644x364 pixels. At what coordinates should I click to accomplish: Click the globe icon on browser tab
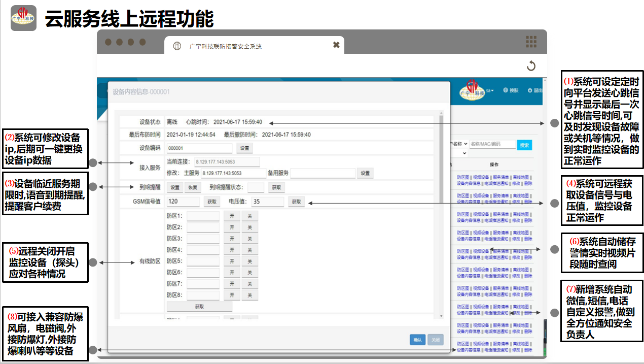coord(177,46)
